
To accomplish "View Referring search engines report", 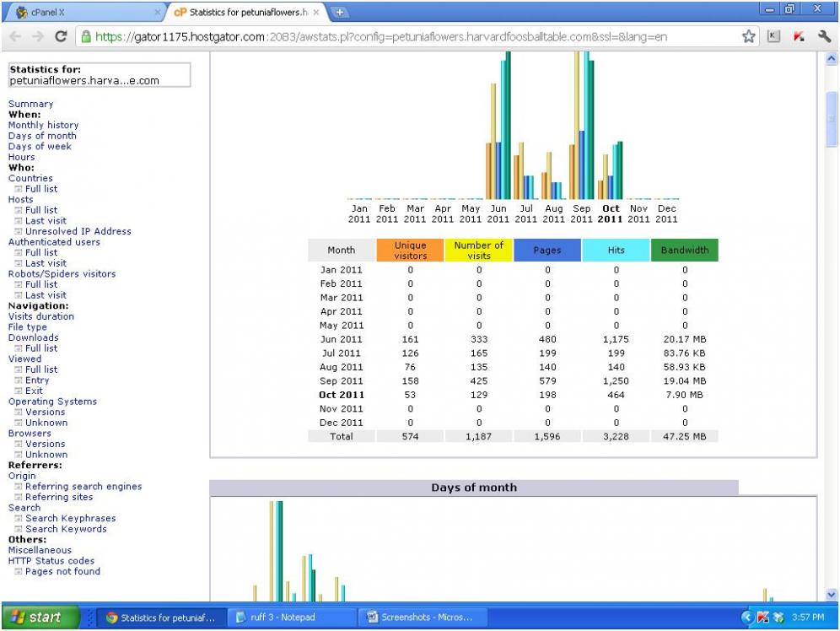I will [83, 487].
